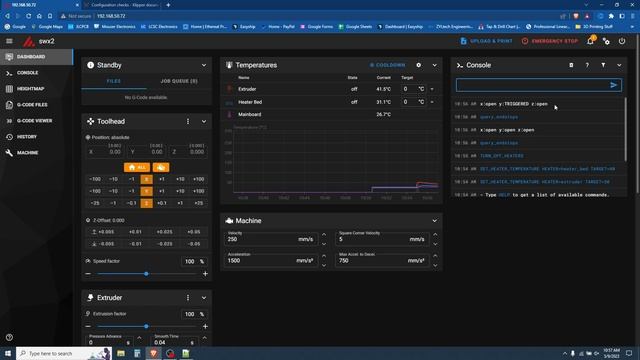Collapse the Toolhead panel
Screen dimensions: 640x360
[x=204, y=121]
